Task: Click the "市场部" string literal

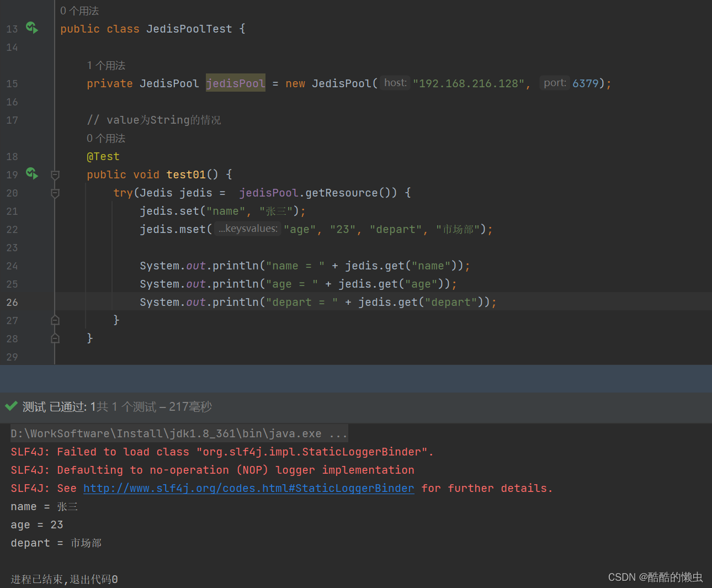Action: pos(458,229)
